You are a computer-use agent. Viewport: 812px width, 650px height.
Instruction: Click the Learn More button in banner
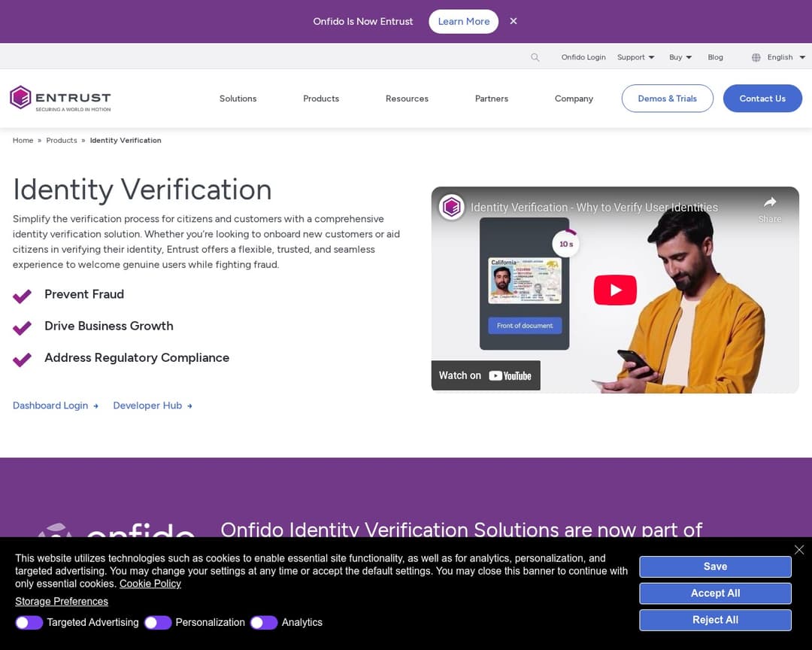click(x=463, y=21)
